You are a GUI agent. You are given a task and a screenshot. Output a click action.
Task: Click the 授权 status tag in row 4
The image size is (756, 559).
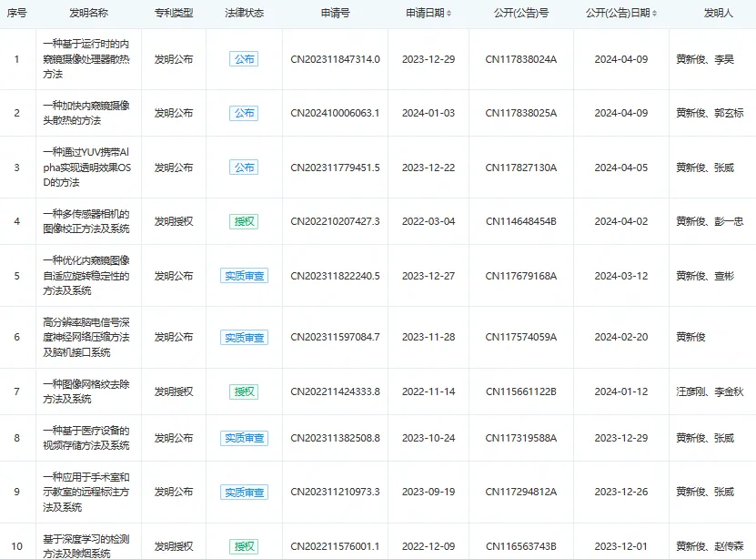[244, 221]
